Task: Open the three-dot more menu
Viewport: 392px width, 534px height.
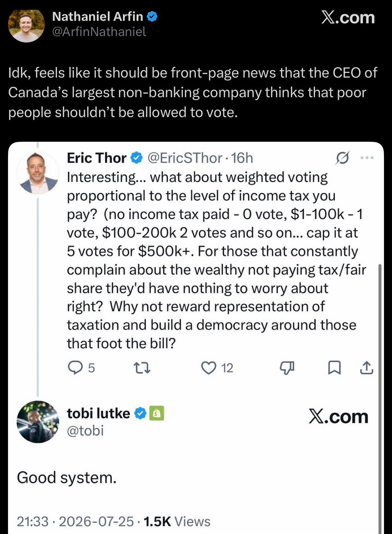Action: [367, 158]
